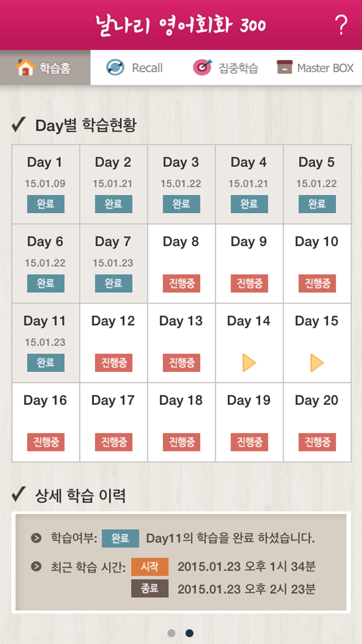
Task: Tap the question mark help icon
Action: 341,25
